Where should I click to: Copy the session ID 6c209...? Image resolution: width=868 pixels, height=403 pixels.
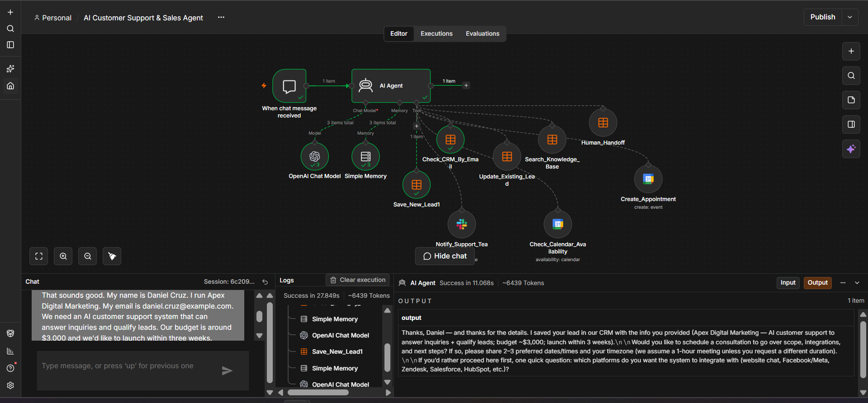coord(229,282)
